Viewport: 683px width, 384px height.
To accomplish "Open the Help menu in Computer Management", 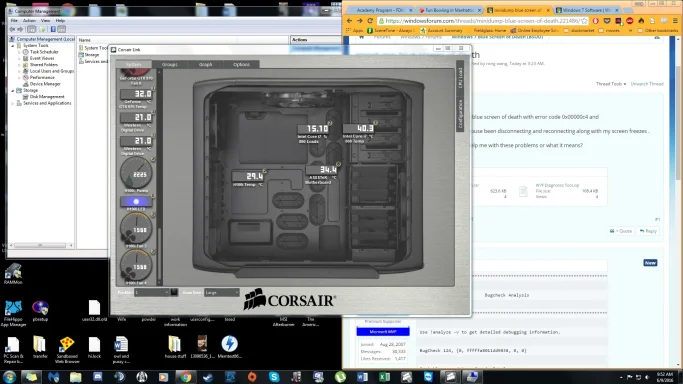I will pos(60,20).
